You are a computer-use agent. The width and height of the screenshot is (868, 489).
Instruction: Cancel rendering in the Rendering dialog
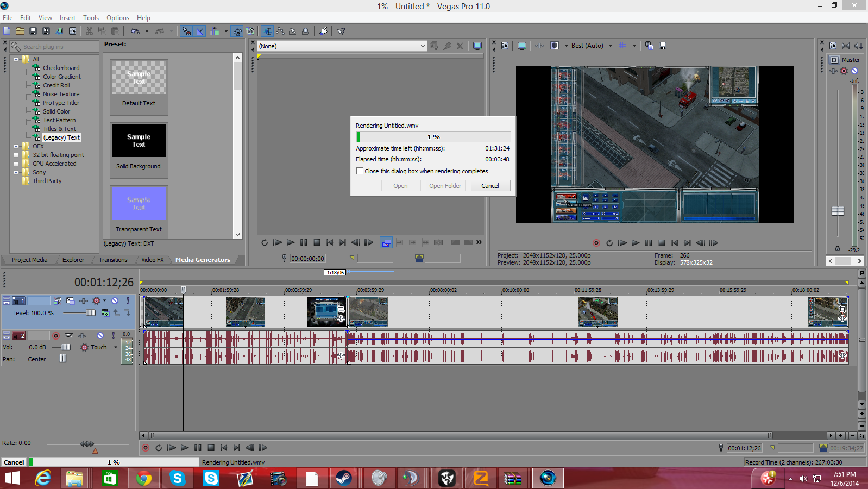[x=489, y=186]
